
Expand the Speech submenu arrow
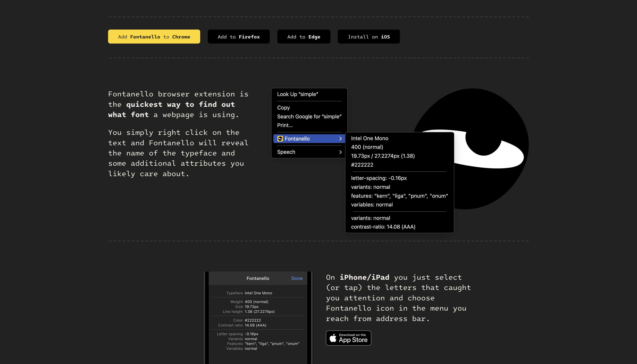[x=340, y=152]
